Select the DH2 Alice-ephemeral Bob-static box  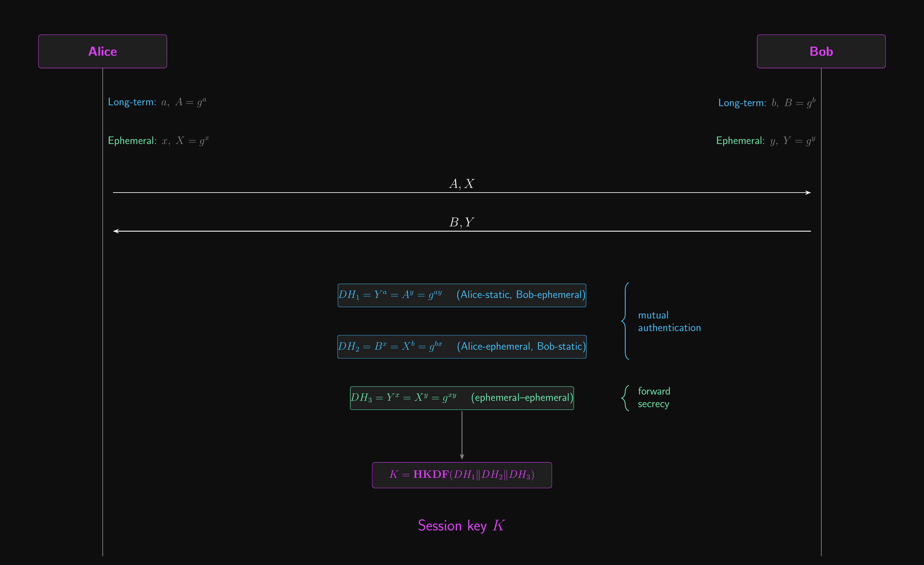[462, 347]
